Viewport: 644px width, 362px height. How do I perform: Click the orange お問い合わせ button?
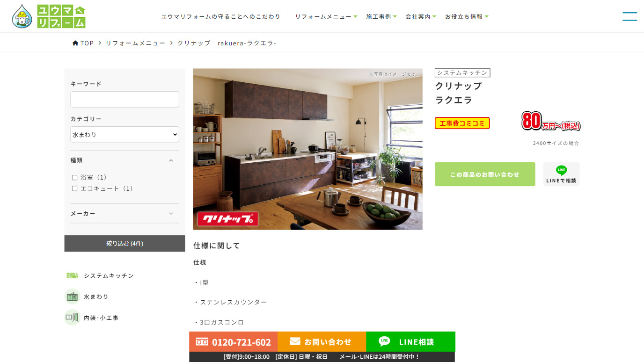pyautogui.click(x=322, y=341)
